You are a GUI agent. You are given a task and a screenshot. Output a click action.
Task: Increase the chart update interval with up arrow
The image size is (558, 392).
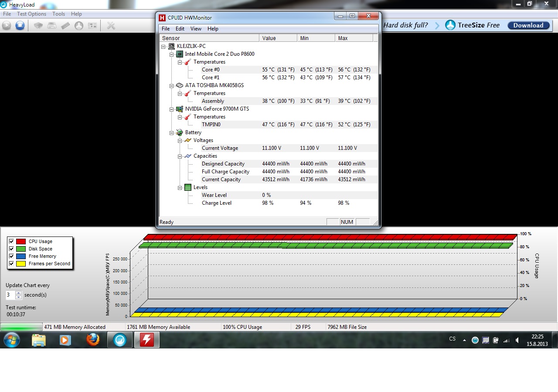click(18, 293)
